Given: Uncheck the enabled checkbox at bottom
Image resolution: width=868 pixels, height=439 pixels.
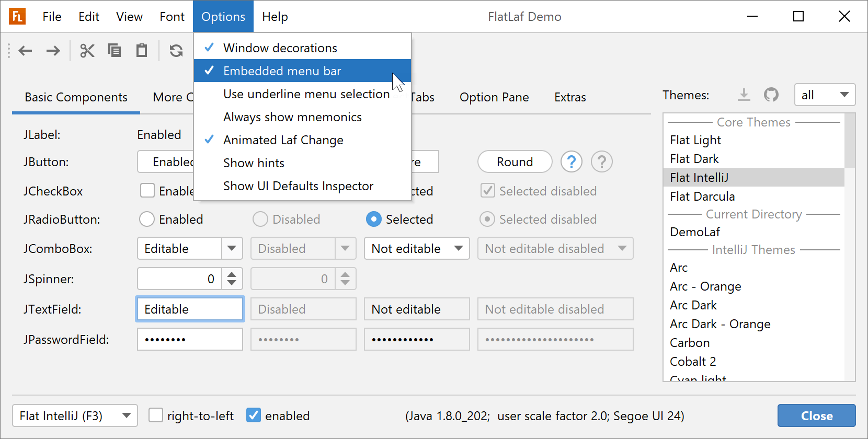Looking at the screenshot, I should point(254,415).
